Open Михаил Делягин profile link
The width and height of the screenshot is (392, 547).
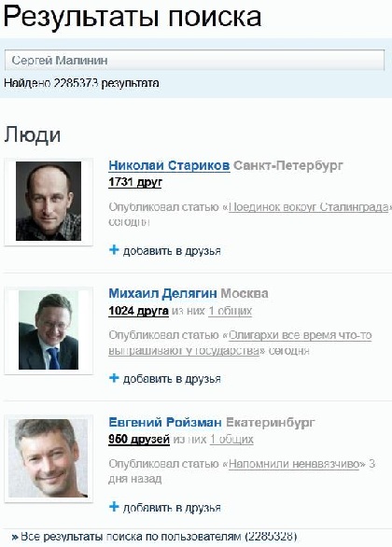(x=162, y=293)
